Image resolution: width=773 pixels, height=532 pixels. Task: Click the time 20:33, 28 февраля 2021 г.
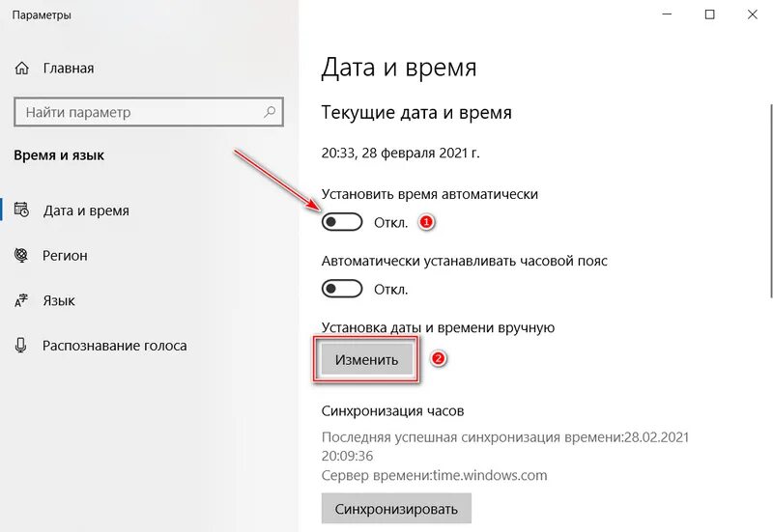tap(400, 153)
